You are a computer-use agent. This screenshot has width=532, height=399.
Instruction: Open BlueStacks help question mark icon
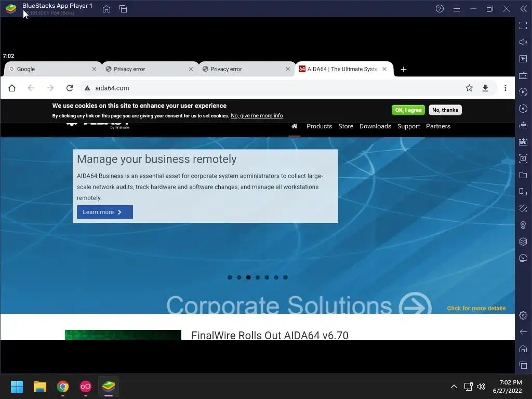(x=440, y=9)
